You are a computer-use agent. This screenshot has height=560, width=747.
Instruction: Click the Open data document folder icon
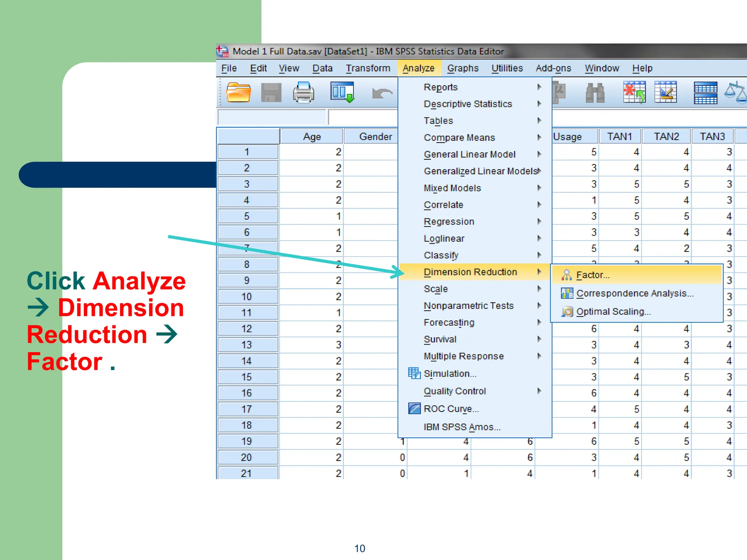239,93
